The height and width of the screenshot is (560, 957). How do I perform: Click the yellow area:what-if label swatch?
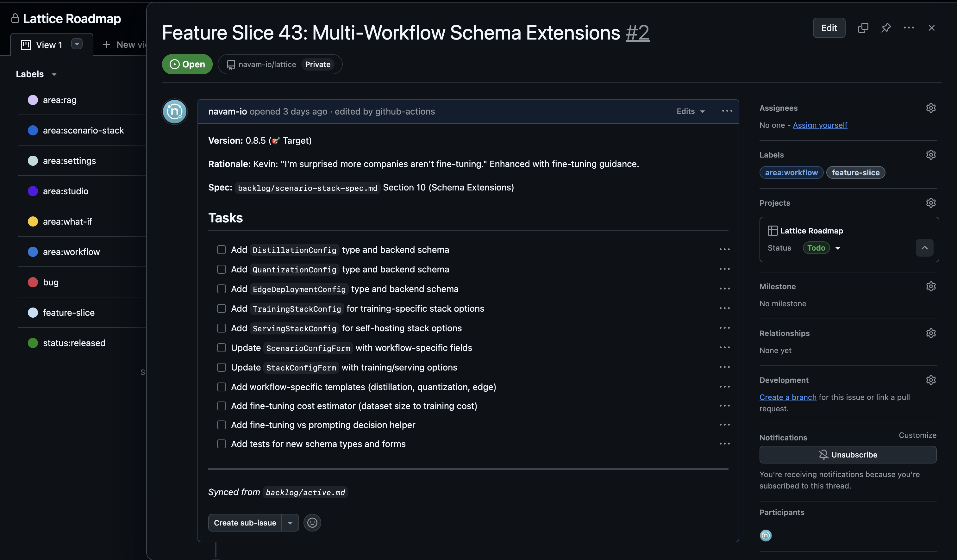point(33,221)
